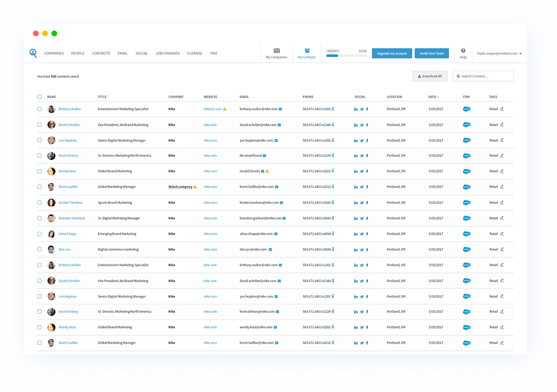Check the first Jon Hopkins row checkbox

pyautogui.click(x=39, y=140)
